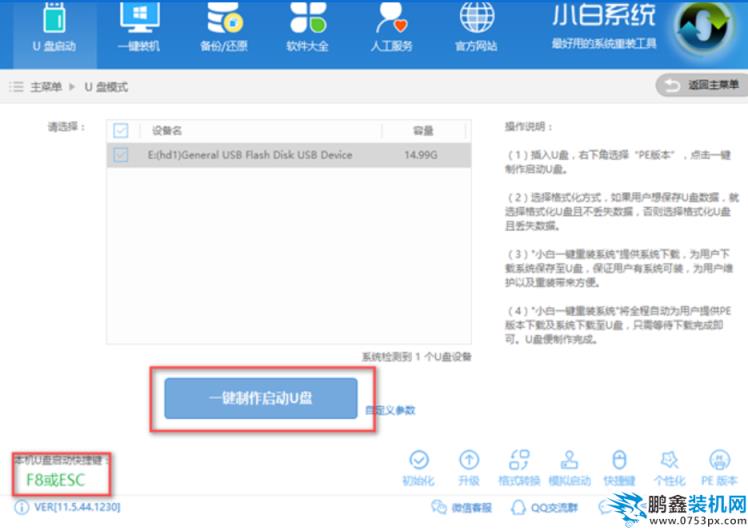Click the breadcrumb list icon
748x531 pixels.
point(16,87)
